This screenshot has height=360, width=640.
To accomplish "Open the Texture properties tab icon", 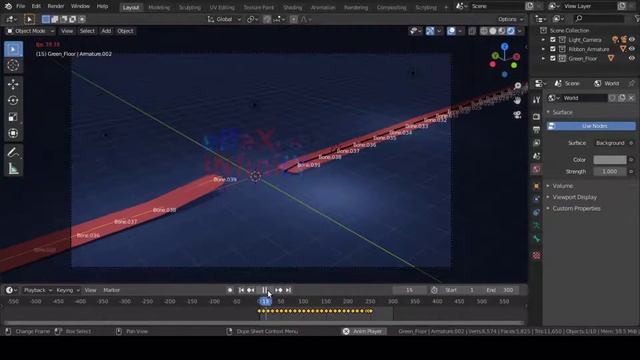I will [536, 256].
